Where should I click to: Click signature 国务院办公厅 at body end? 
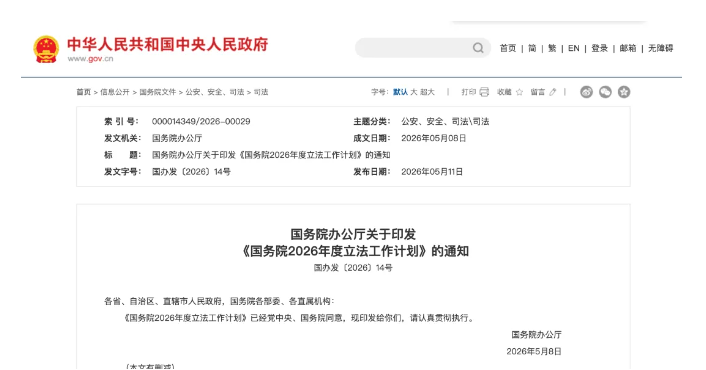point(536,334)
